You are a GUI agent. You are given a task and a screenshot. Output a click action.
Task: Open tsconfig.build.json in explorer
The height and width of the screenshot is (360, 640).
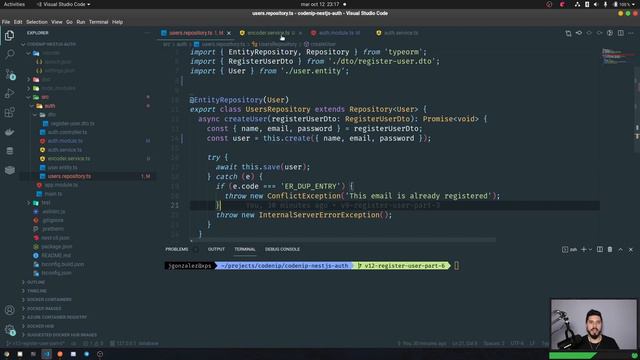click(62, 264)
